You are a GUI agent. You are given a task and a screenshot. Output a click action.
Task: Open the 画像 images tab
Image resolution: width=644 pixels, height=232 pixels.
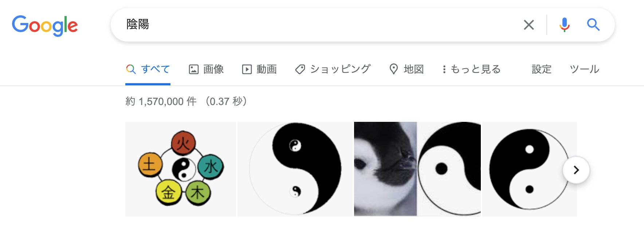tap(206, 69)
